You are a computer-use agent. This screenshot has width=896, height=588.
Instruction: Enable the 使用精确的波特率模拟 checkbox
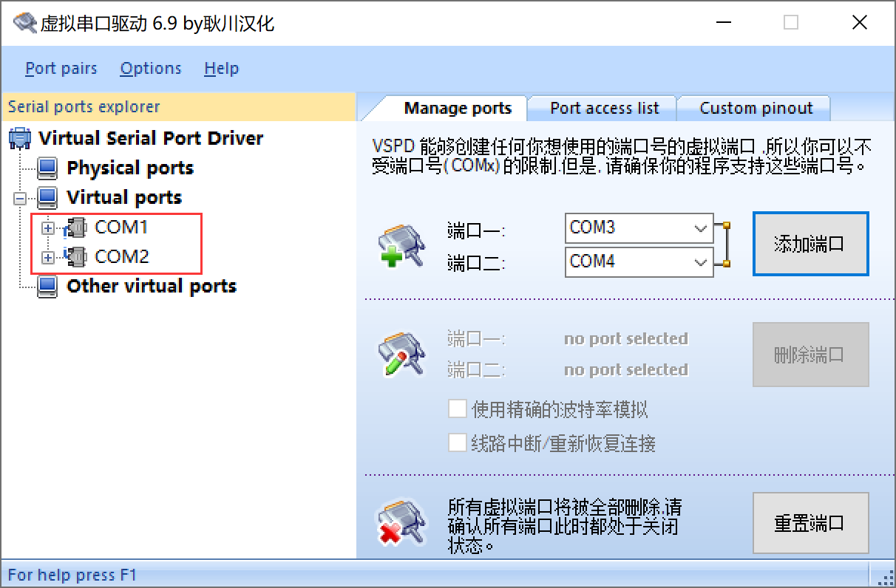(x=458, y=408)
